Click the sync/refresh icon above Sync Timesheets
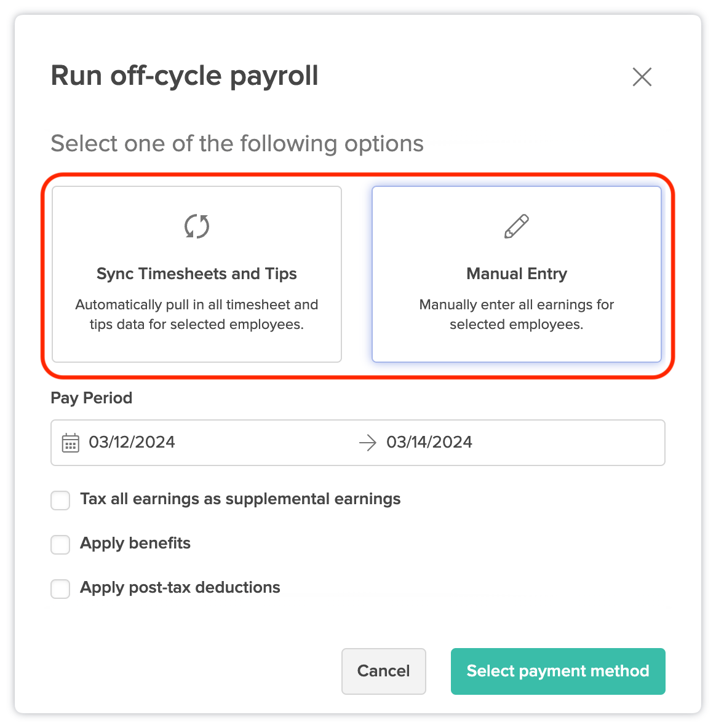The width and height of the screenshot is (716, 728). point(197,226)
